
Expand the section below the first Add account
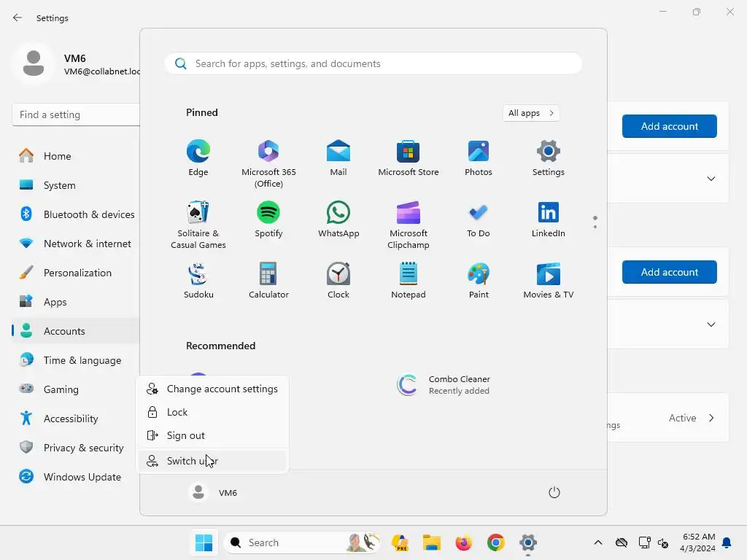pyautogui.click(x=711, y=179)
